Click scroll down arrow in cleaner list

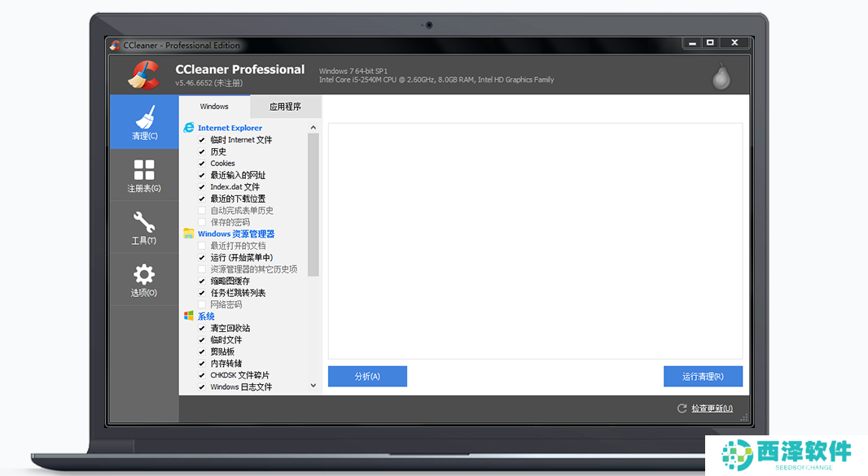(x=313, y=386)
